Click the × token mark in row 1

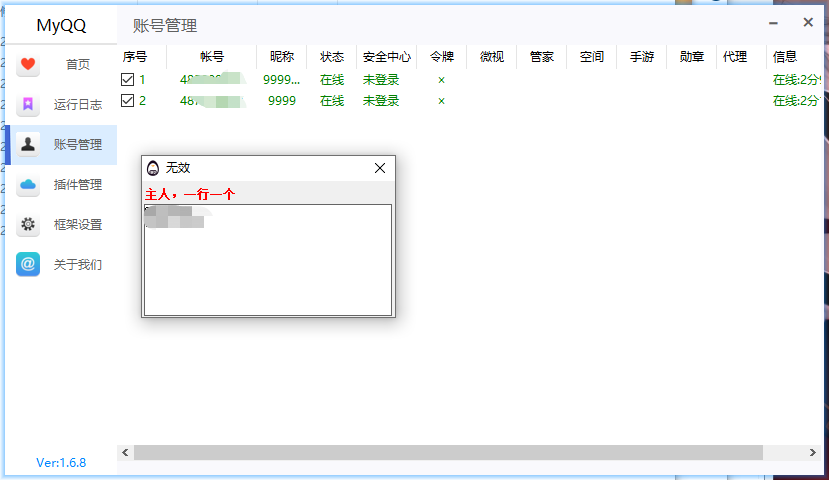click(441, 80)
